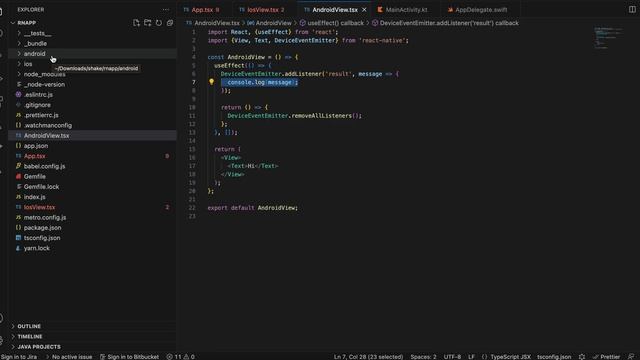This screenshot has width=640, height=360.
Task: Switch to the IosView.tsx tab
Action: click(262, 9)
